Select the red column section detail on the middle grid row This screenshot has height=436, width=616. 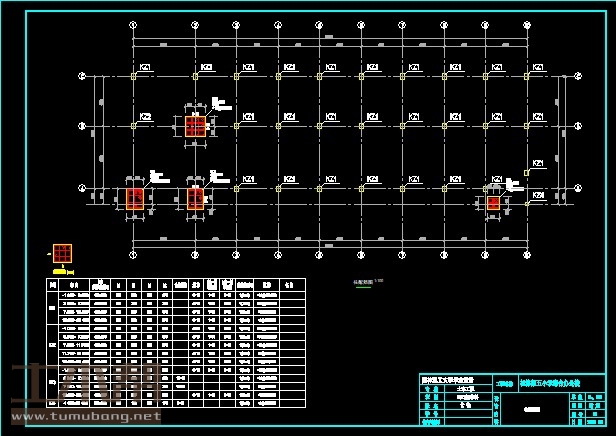pyautogui.click(x=195, y=126)
